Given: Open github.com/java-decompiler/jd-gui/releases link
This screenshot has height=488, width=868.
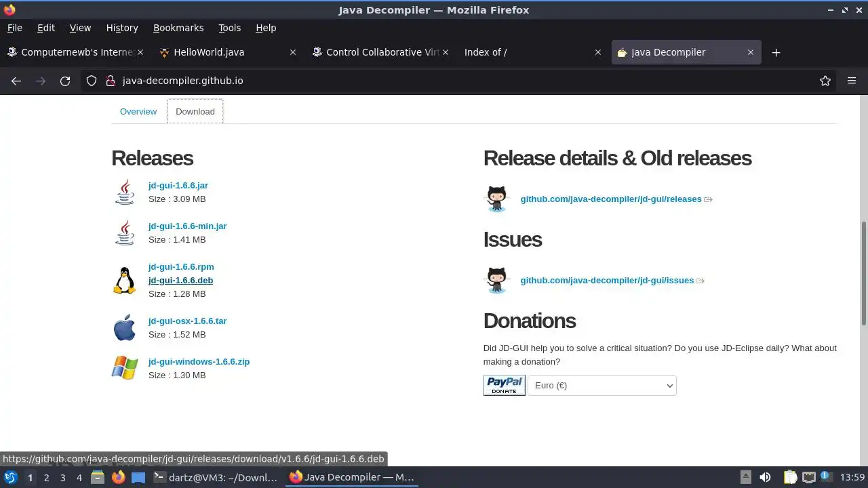Looking at the screenshot, I should (x=611, y=199).
